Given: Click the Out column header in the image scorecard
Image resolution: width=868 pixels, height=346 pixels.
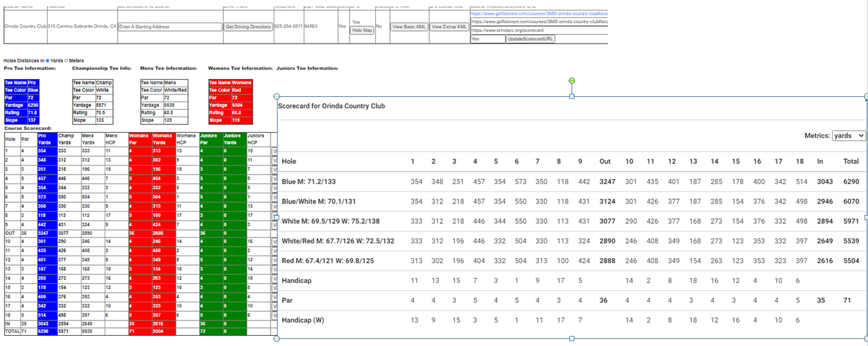Looking at the screenshot, I should click(605, 162).
